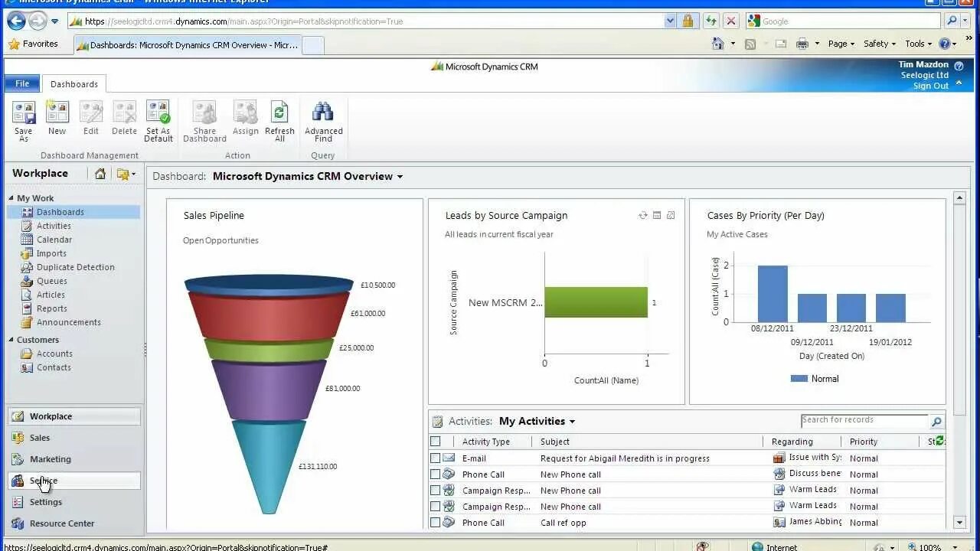Open the address bar dropdown arrow

coord(671,21)
